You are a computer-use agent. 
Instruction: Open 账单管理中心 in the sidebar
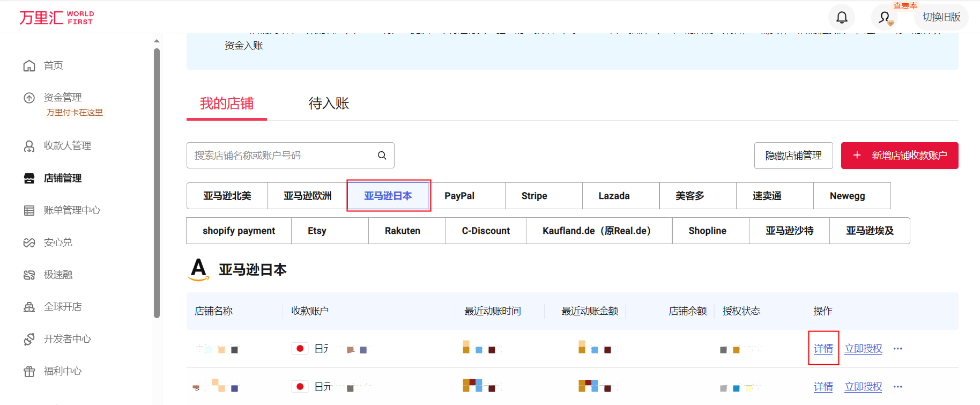tap(72, 210)
